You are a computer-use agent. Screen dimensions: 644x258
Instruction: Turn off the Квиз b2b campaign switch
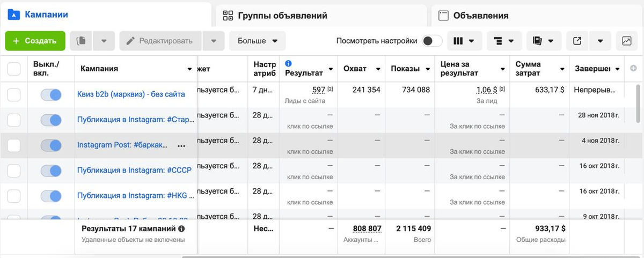(51, 94)
